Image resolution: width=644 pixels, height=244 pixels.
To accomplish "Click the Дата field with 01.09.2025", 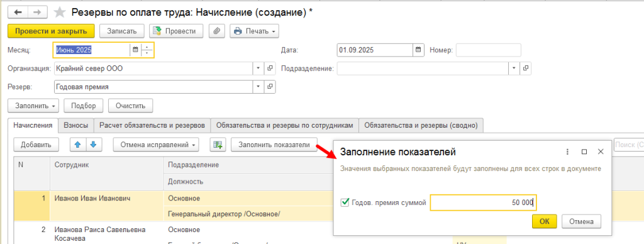I will coord(375,50).
